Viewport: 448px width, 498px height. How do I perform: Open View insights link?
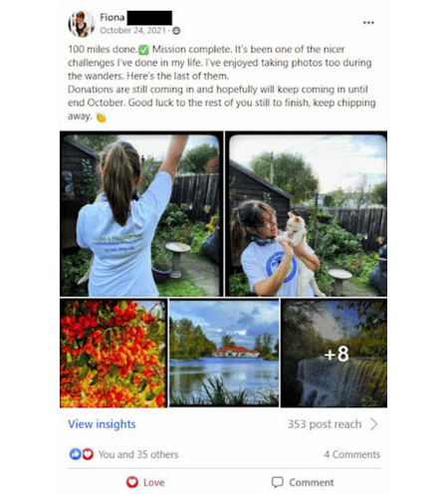102,424
